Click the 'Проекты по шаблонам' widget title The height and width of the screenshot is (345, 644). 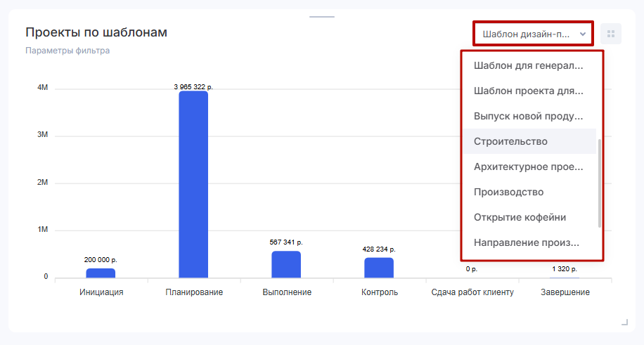pyautogui.click(x=96, y=32)
